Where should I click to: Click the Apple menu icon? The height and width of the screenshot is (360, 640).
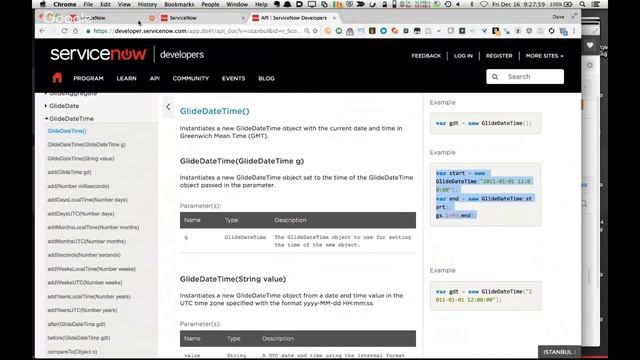[43, 4]
